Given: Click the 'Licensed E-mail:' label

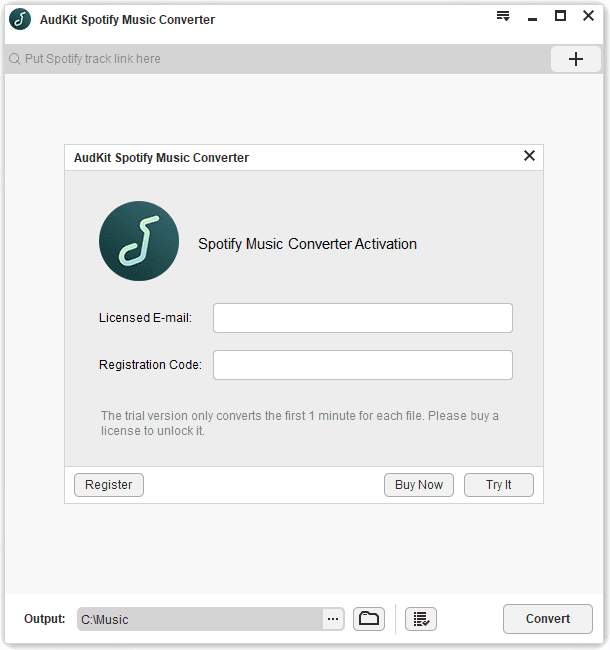Looking at the screenshot, I should pos(145,318).
